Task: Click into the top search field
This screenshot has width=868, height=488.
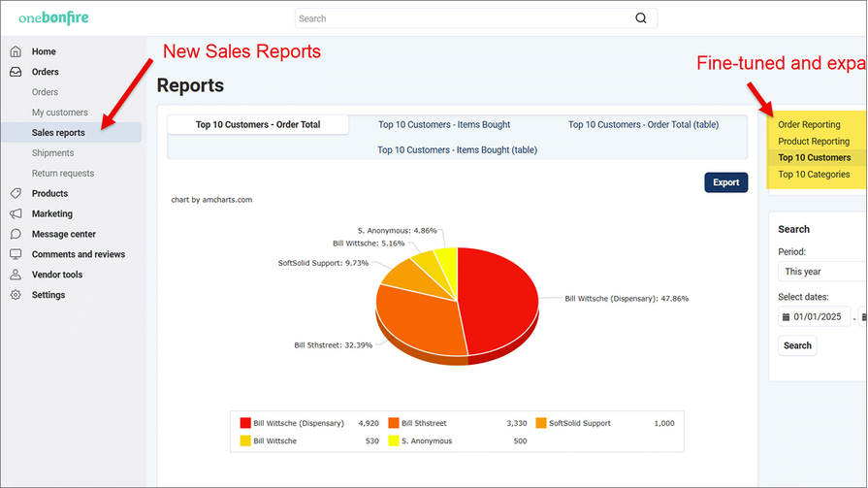Action: pyautogui.click(x=464, y=18)
